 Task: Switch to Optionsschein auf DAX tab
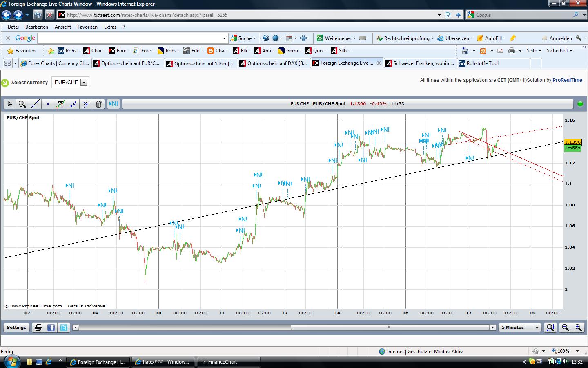274,63
